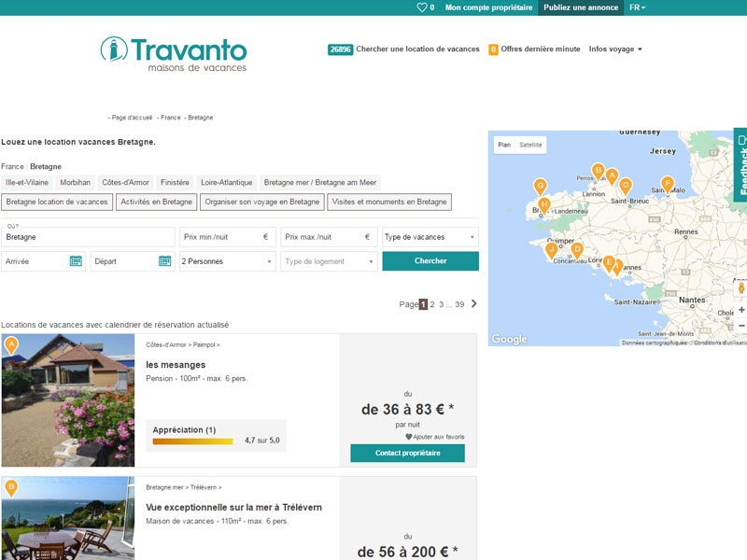Open the Arrivée calendar icon

(x=76, y=261)
